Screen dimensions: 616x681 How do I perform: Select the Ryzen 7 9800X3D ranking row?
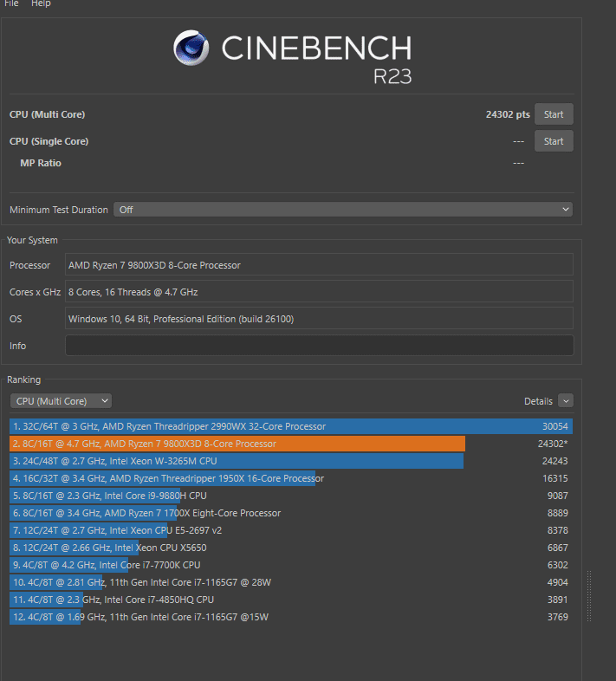[291, 444]
